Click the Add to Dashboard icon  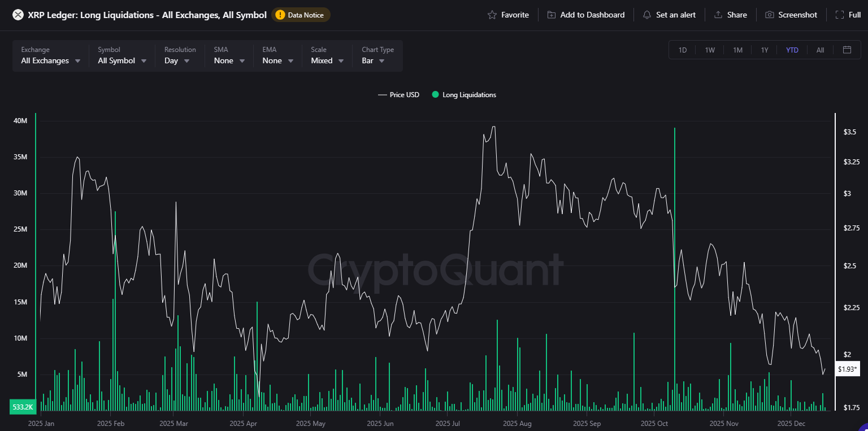[551, 15]
